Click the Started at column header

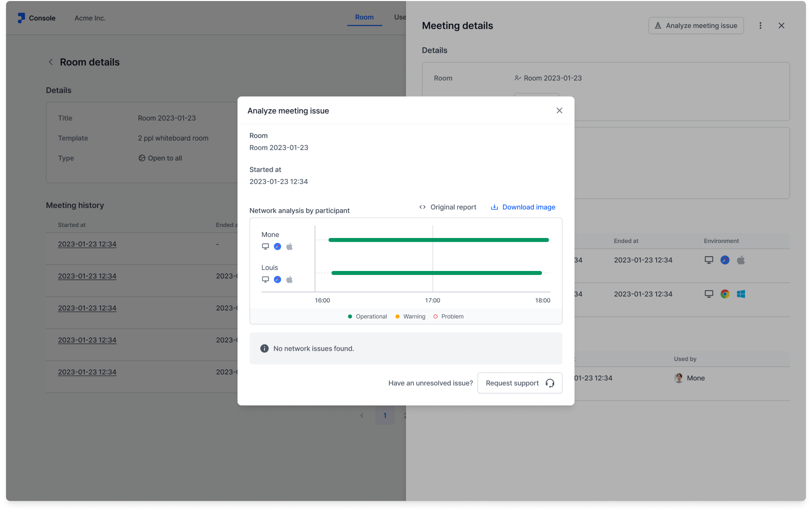click(x=72, y=225)
